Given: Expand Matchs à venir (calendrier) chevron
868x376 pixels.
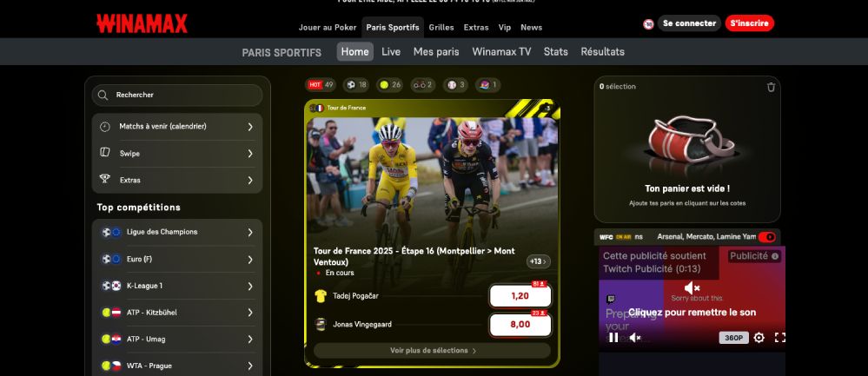Looking at the screenshot, I should pos(250,127).
